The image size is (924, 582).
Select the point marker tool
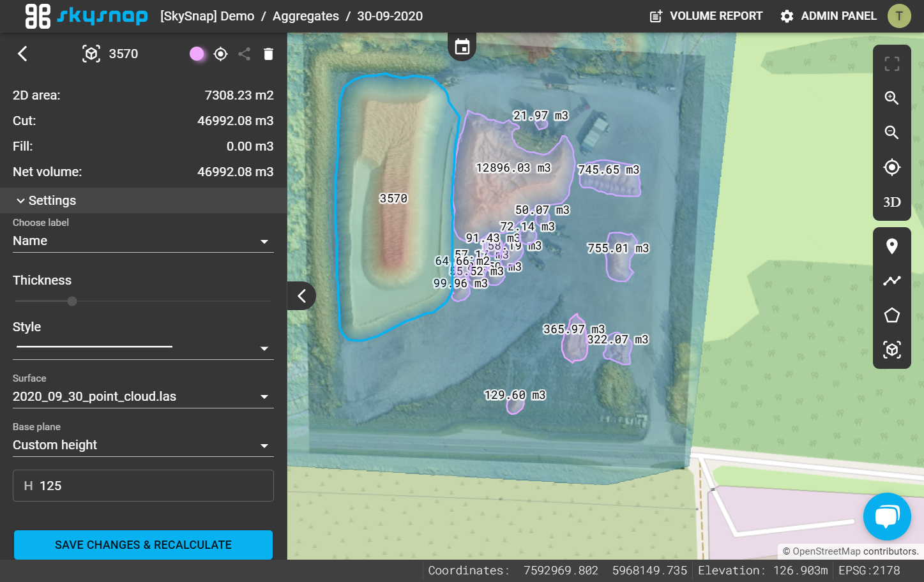(x=892, y=246)
